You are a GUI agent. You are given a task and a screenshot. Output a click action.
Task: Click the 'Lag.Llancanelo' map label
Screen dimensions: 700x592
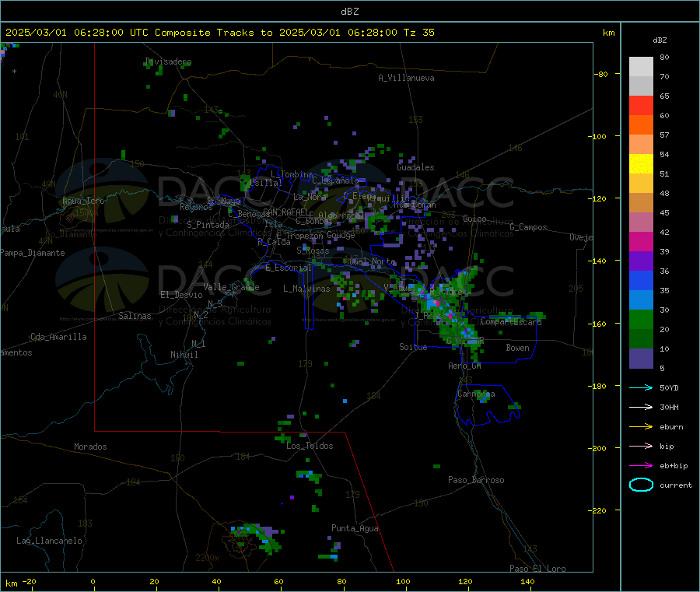click(x=50, y=541)
